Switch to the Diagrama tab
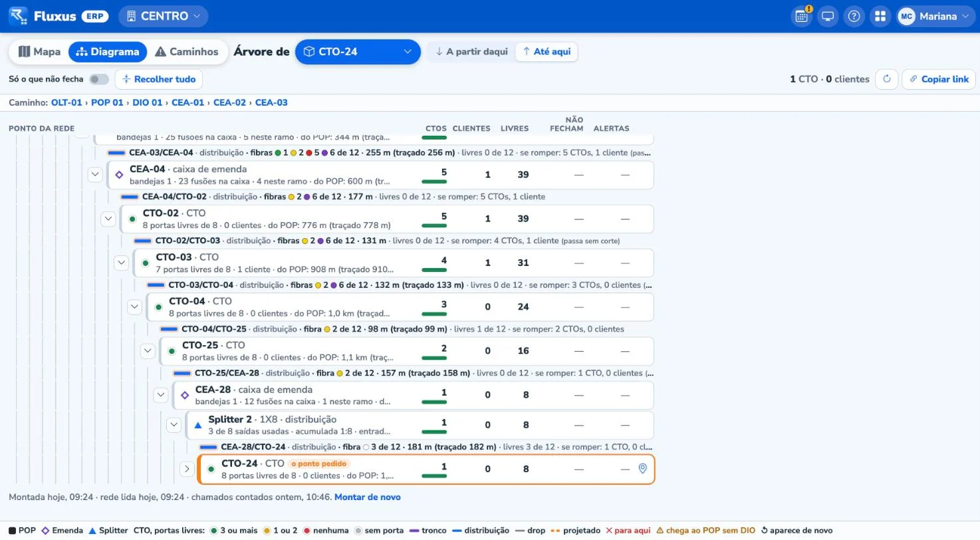This screenshot has height=540, width=980. [108, 52]
